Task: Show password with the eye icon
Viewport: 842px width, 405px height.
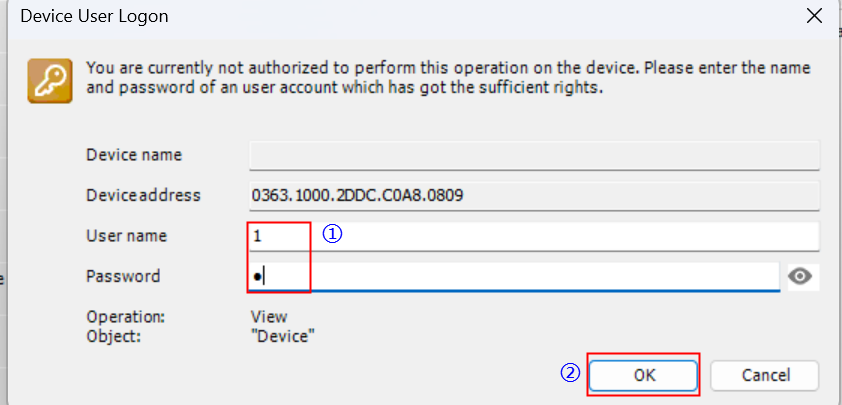Action: click(800, 277)
